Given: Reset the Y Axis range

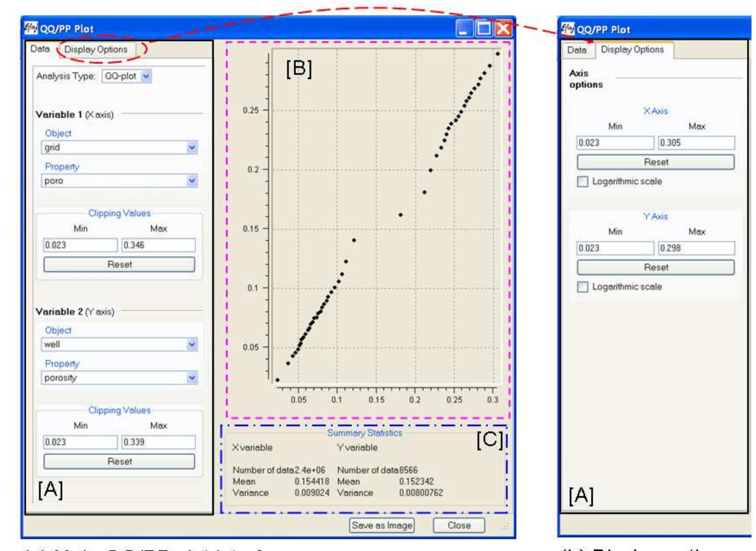Looking at the screenshot, I should tap(655, 267).
